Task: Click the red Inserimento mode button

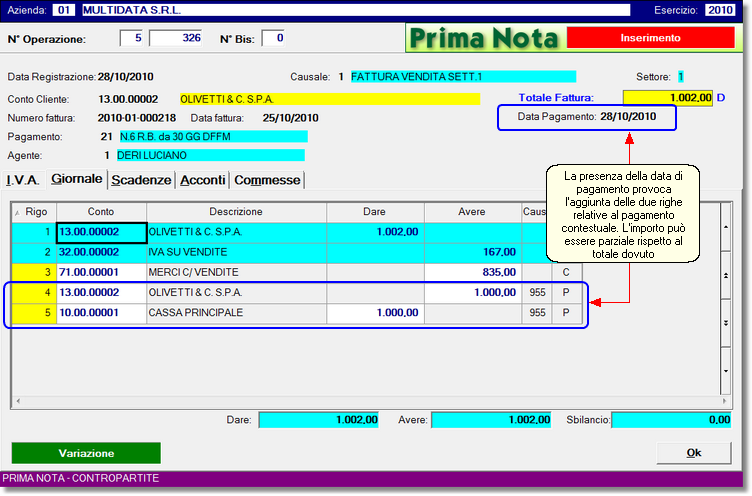Action: [650, 38]
